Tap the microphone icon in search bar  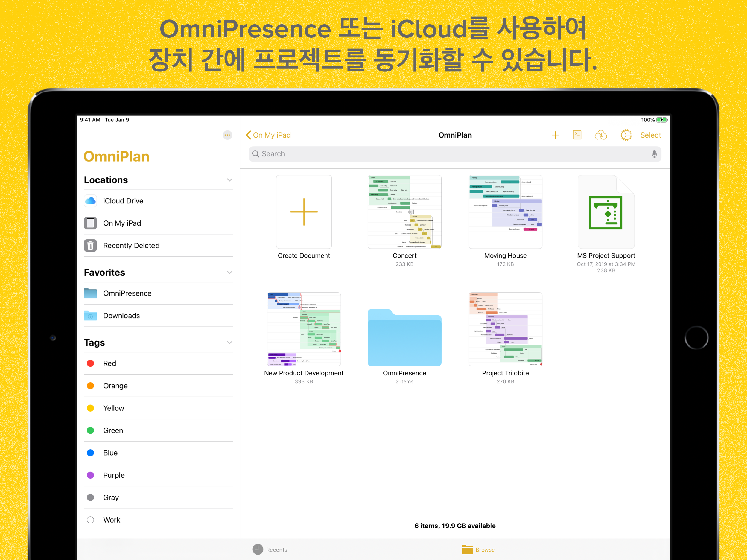(654, 154)
